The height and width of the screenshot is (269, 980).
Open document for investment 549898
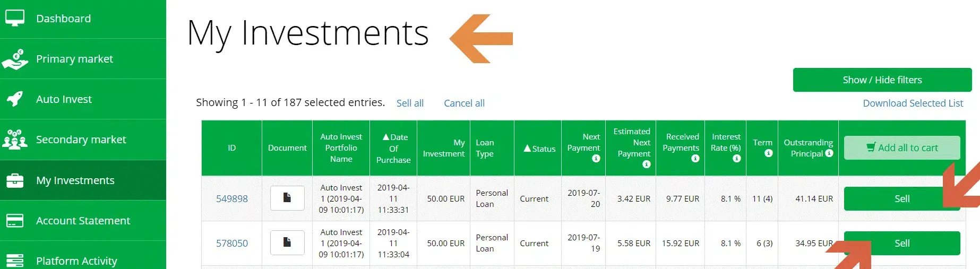click(287, 198)
